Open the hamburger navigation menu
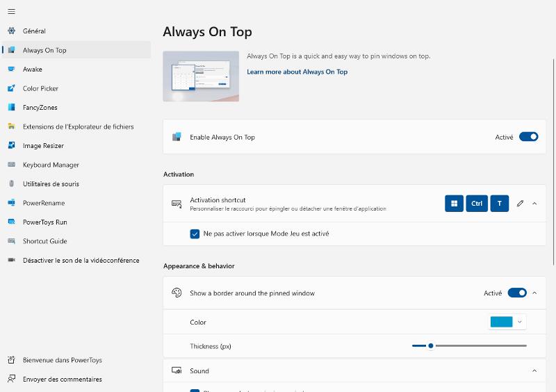 tap(11, 11)
